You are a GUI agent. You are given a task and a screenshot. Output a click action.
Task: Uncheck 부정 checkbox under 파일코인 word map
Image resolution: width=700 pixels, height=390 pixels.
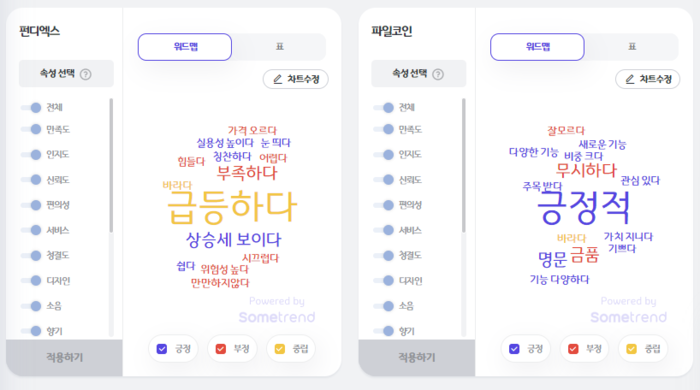573,349
